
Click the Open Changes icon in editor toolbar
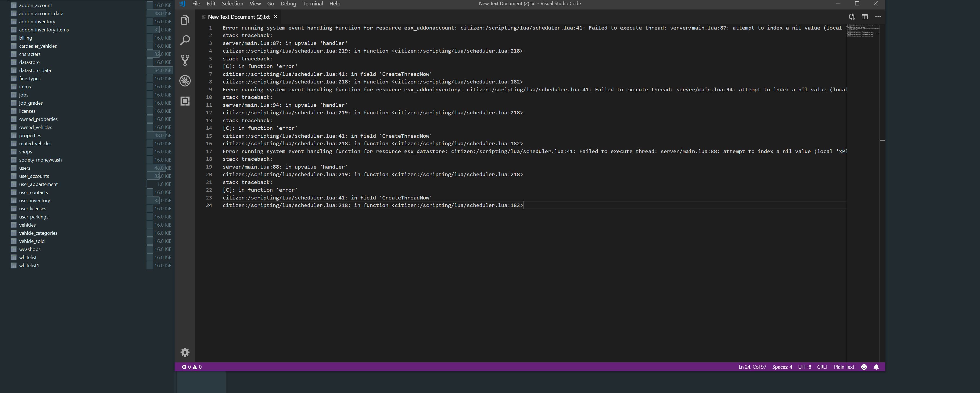(x=851, y=17)
